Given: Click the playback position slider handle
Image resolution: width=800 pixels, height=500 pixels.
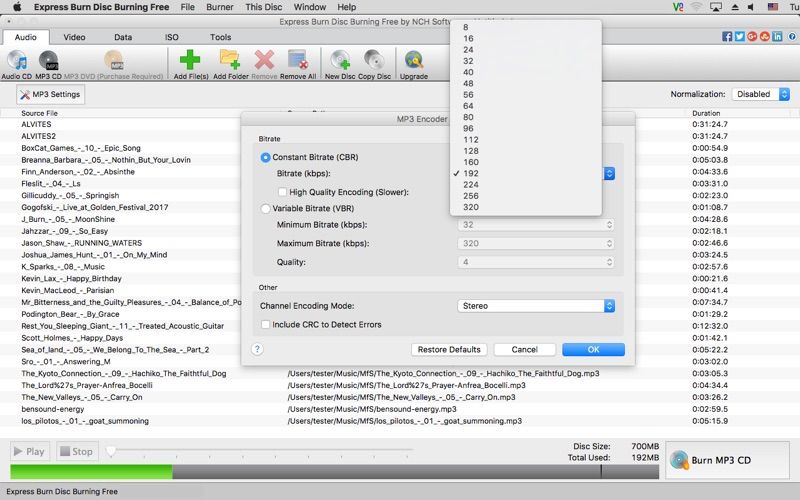Looking at the screenshot, I should coord(111,451).
